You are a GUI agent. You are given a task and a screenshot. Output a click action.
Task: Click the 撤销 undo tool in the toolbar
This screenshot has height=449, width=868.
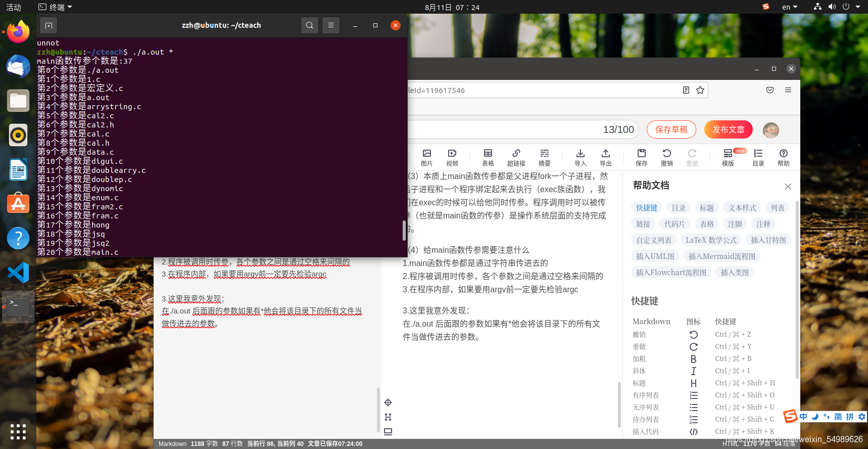coord(667,157)
